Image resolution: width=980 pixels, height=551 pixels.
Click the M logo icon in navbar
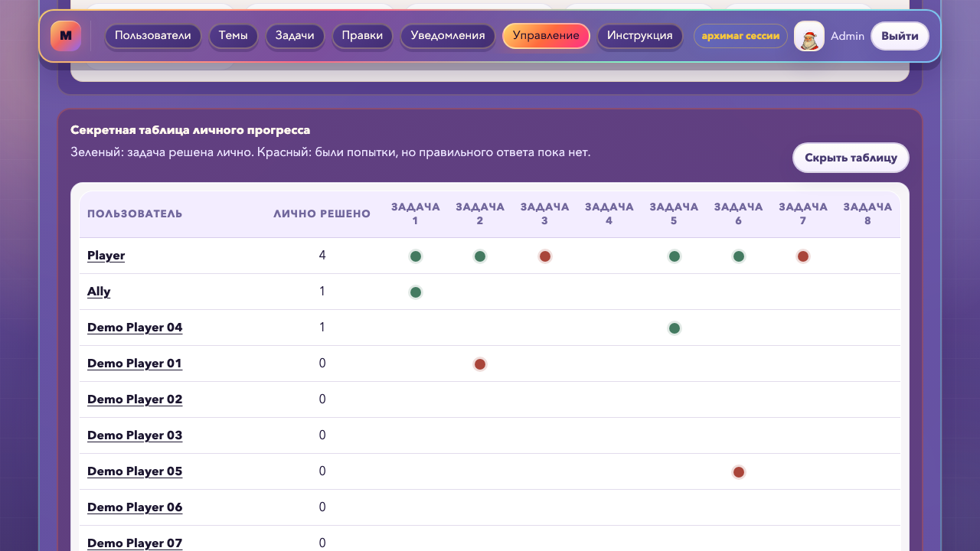(x=66, y=36)
